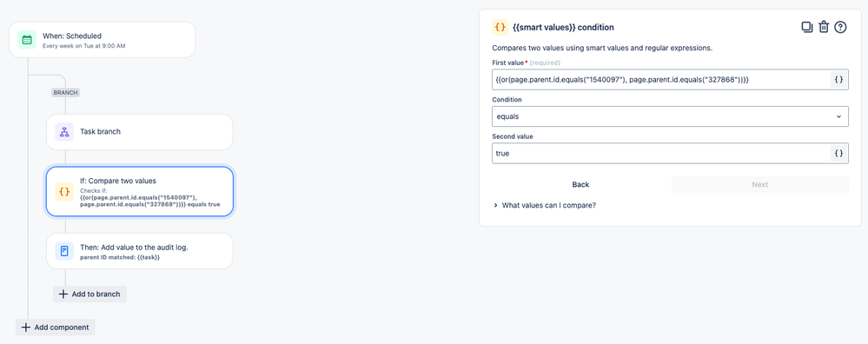
Task: Click the smart values braces icon in Second value
Action: [x=838, y=153]
